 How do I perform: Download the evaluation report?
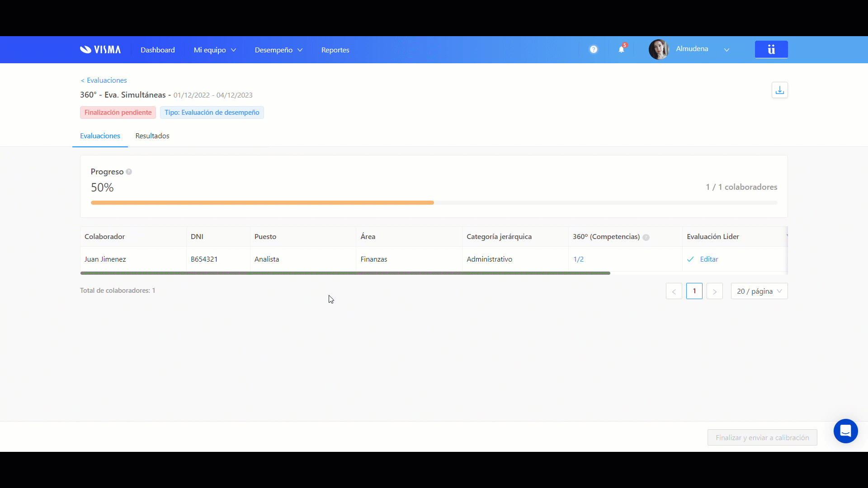tap(779, 90)
